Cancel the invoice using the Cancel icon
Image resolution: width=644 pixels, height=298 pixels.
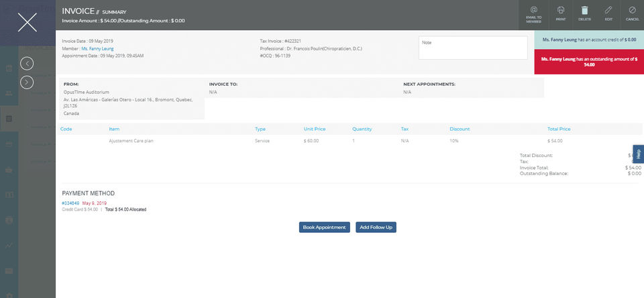632,14
